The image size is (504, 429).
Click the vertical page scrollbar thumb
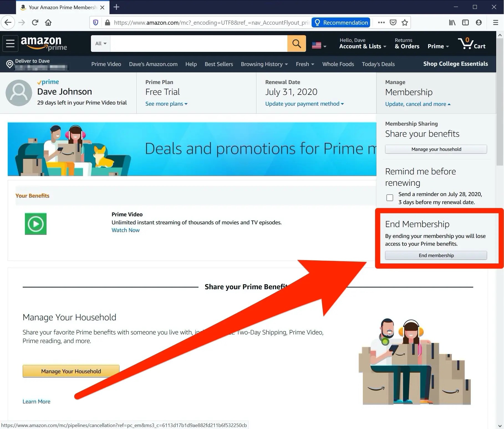(x=500, y=102)
